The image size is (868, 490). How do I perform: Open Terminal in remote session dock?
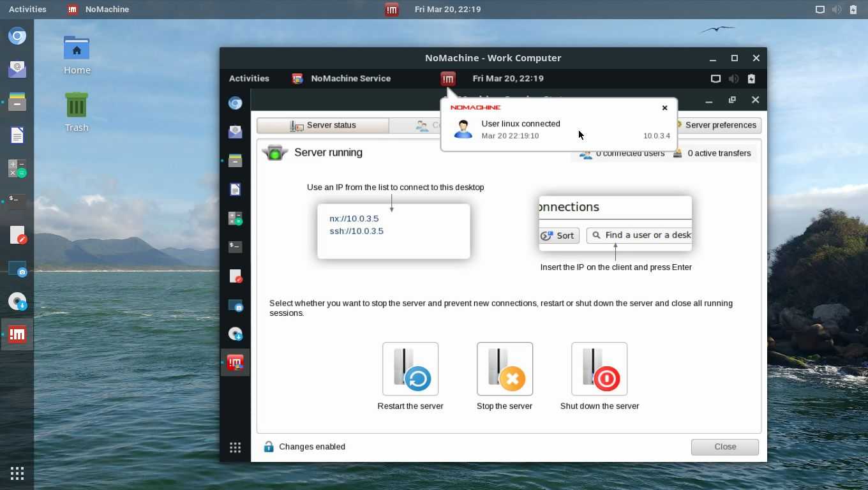pyautogui.click(x=236, y=246)
